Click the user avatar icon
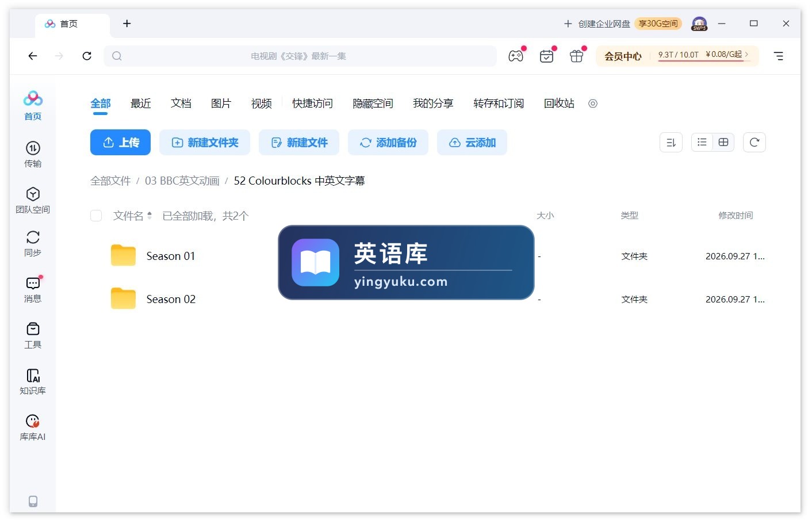The height and width of the screenshot is (525, 812). coord(699,24)
